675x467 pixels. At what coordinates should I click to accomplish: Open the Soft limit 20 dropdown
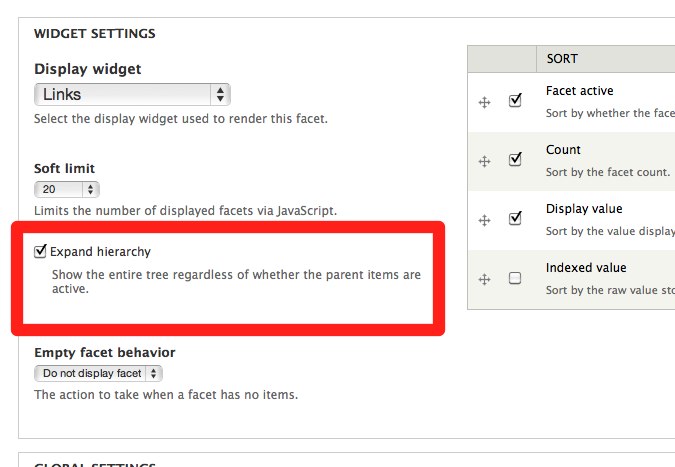67,189
